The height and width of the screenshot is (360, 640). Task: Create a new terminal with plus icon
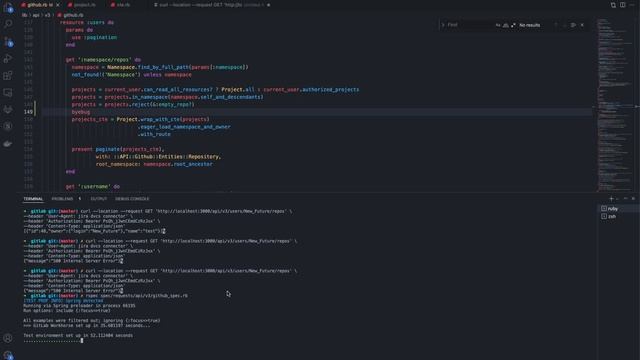pyautogui.click(x=611, y=199)
